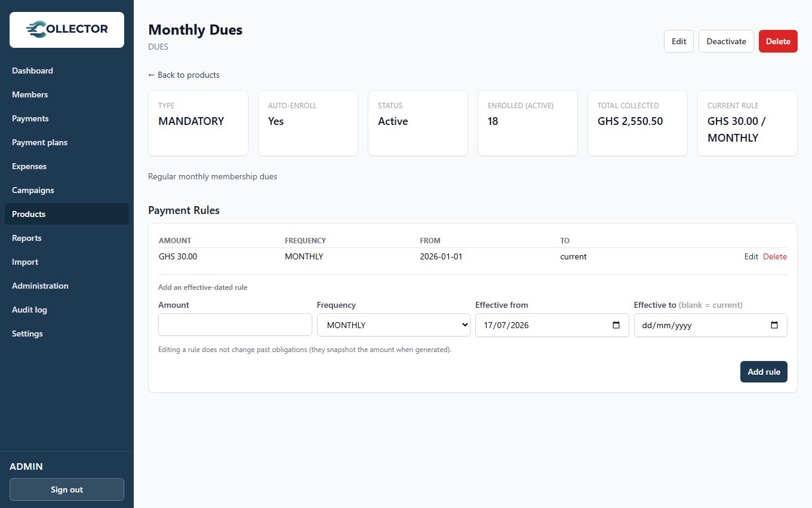Screen dimensions: 812x508
Task: Click Edit button for Monthly Dues product
Action: [679, 41]
